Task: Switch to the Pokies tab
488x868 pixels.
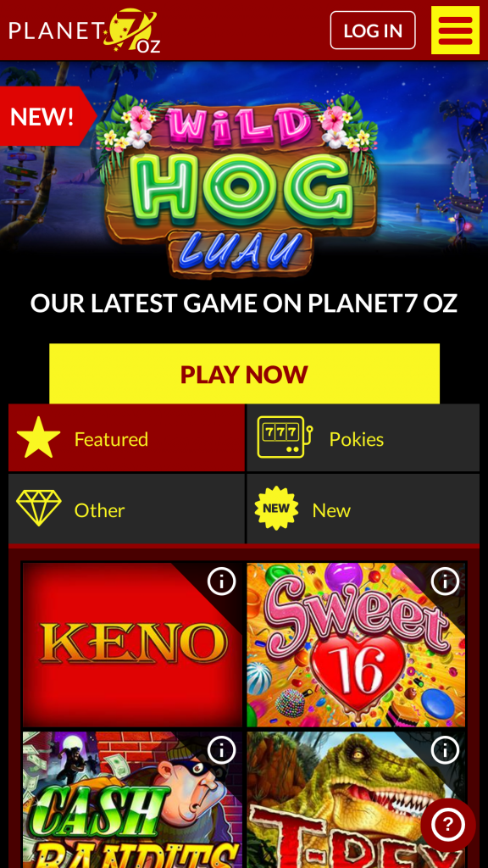Action: 363,438
